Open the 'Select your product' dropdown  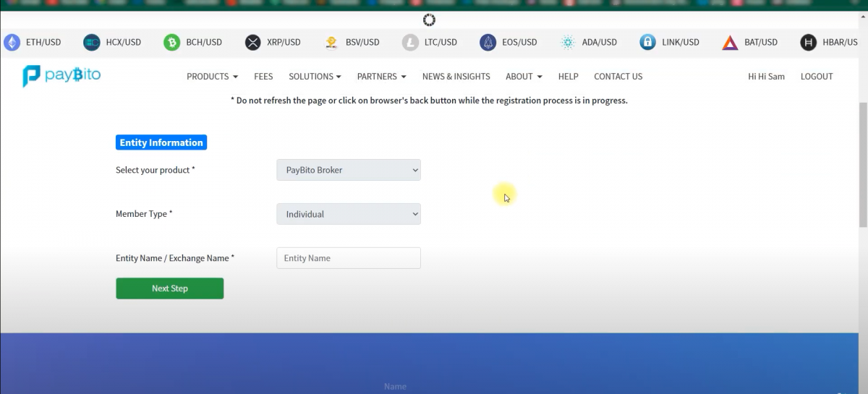point(349,170)
